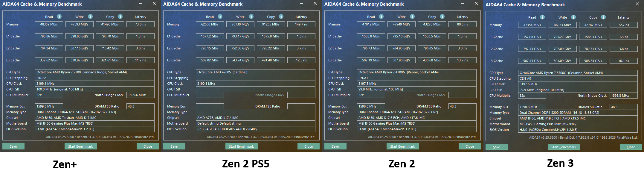The width and height of the screenshot is (644, 174).
Task: Save results in the Zen 2 window
Action: pos(335,146)
